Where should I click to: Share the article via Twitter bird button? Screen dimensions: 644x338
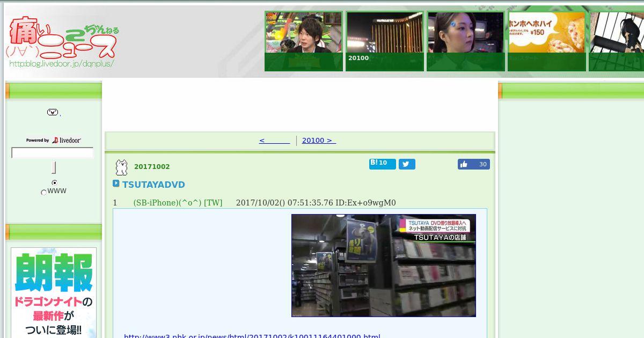407,164
